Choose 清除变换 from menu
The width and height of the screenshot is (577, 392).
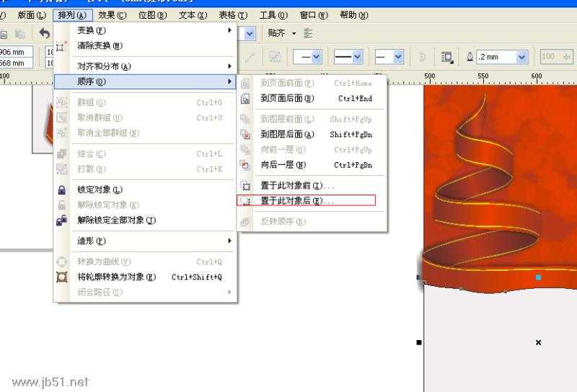click(x=146, y=45)
